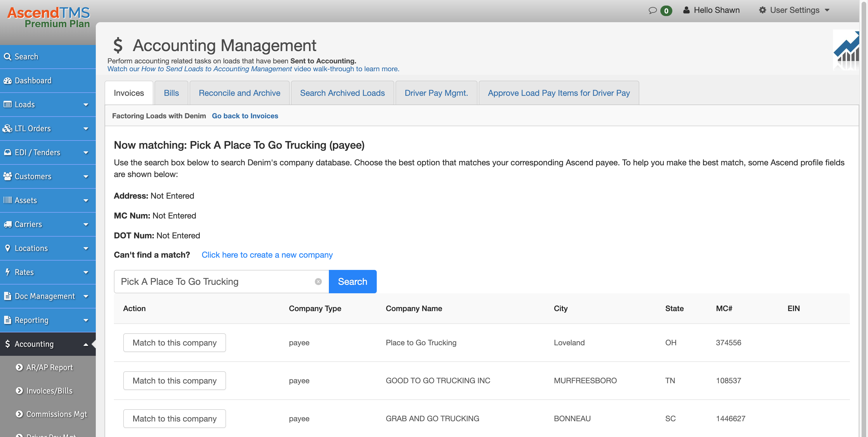Image resolution: width=868 pixels, height=437 pixels.
Task: Click the Customers people icon
Action: coord(7,176)
